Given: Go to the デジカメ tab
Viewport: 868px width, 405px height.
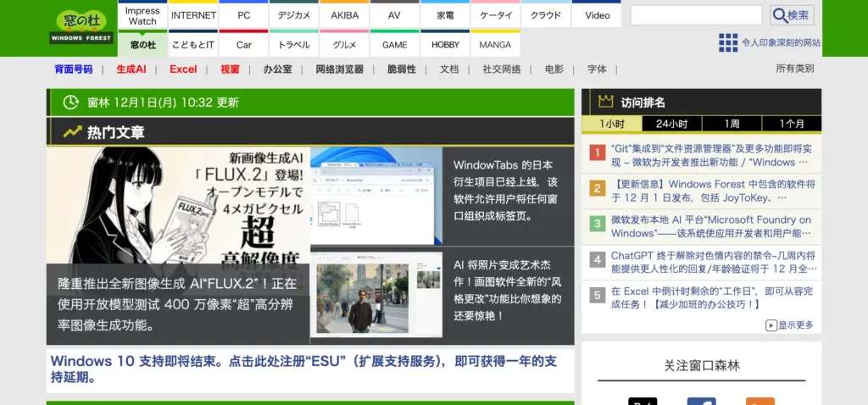Looking at the screenshot, I should point(294,15).
